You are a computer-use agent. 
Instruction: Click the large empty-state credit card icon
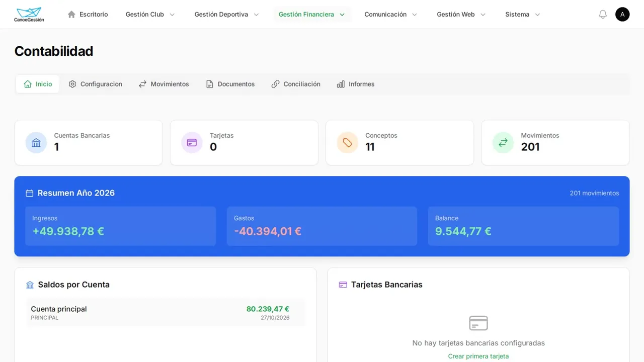478,323
